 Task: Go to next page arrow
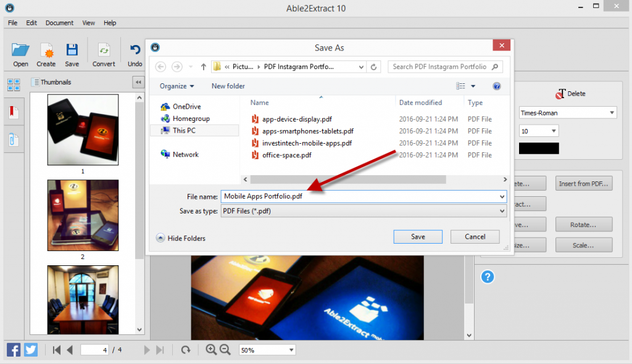tap(147, 350)
